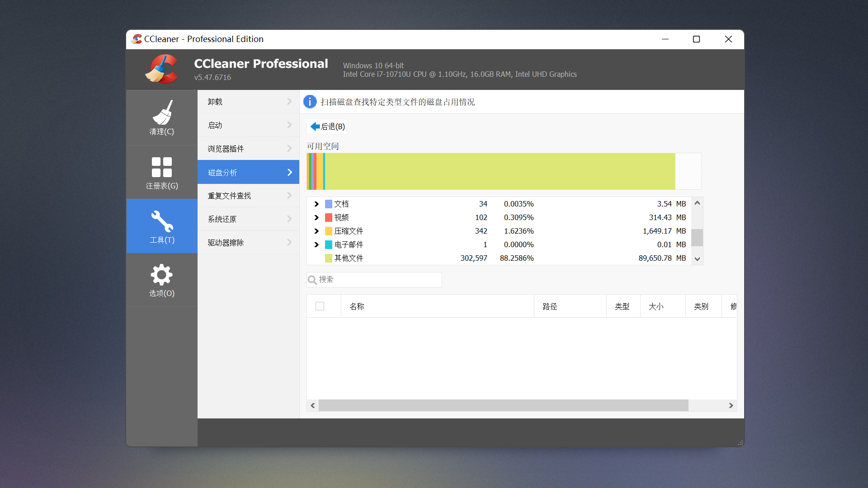
Task: Select the 清理(C) broom tool in sidebar
Action: (161, 117)
